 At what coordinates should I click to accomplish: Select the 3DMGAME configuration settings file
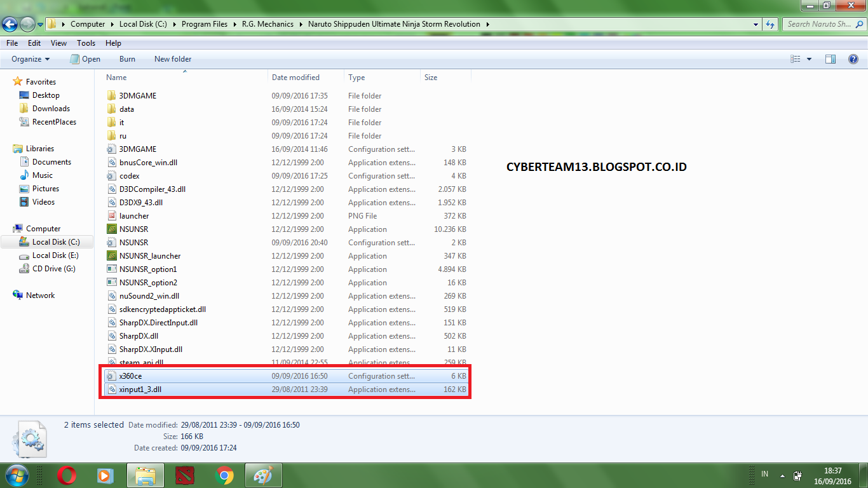[286, 149]
